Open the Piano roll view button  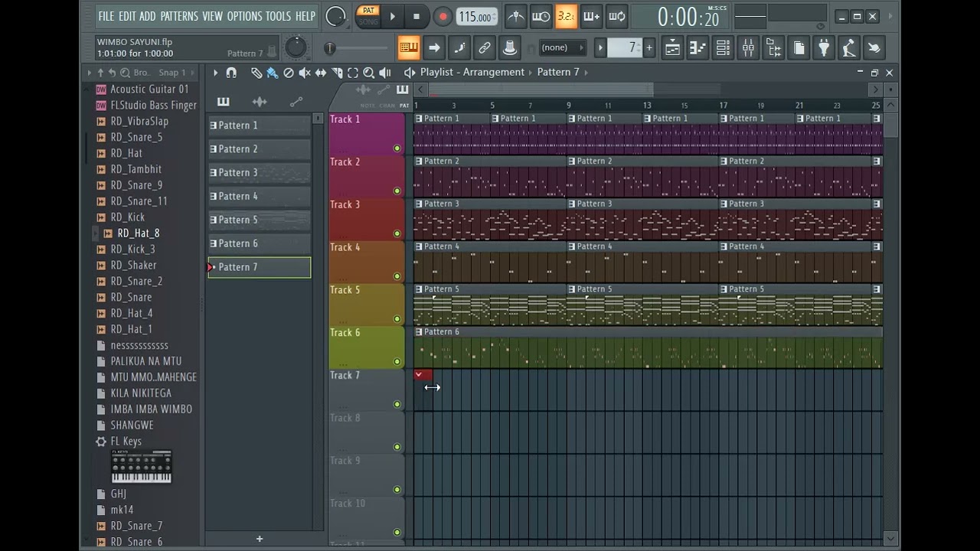click(697, 48)
